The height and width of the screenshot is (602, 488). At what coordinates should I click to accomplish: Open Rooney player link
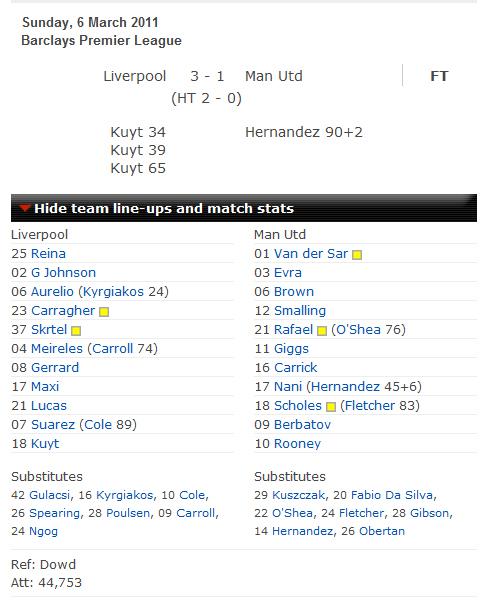coord(298,443)
